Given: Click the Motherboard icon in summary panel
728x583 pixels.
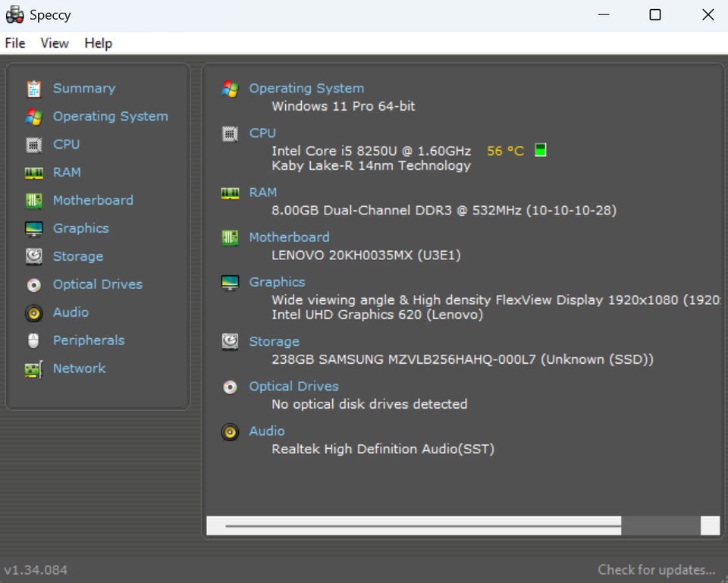Looking at the screenshot, I should (230, 237).
